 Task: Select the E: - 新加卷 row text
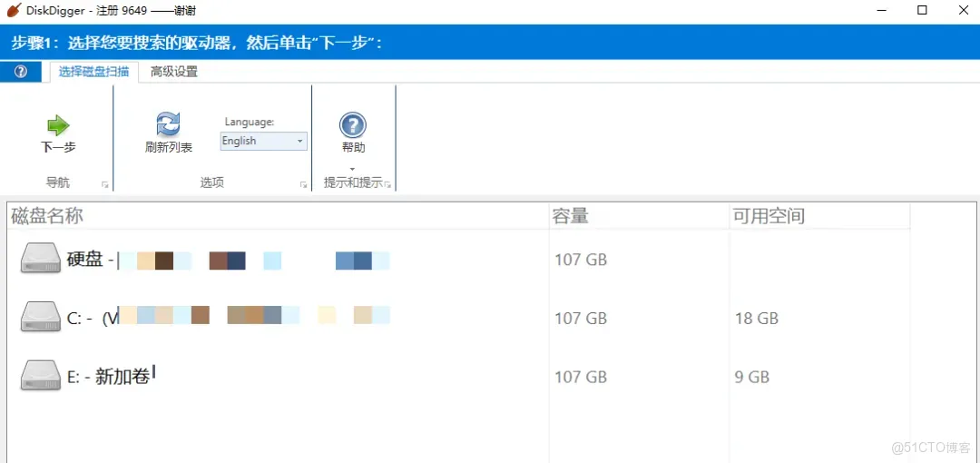pyautogui.click(x=108, y=377)
